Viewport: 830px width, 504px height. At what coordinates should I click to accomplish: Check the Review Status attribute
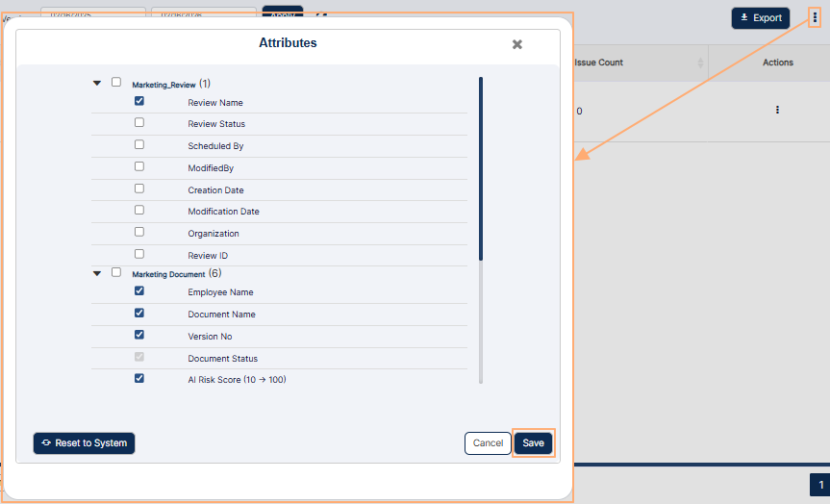139,122
